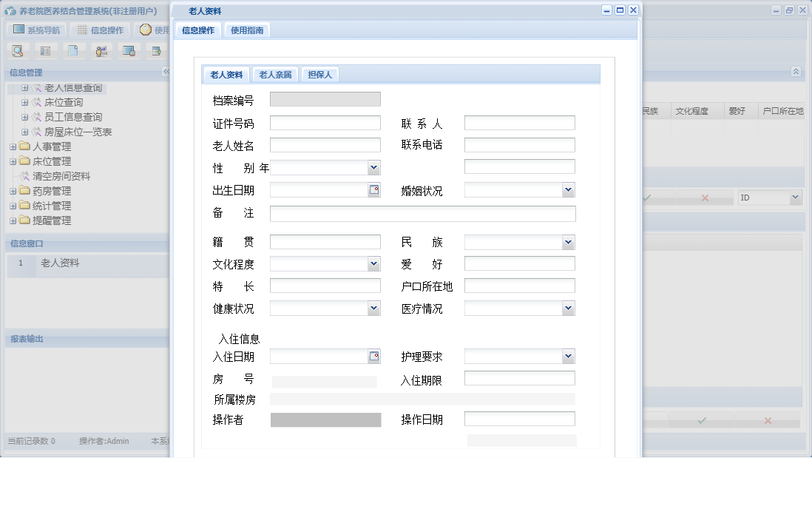Select 清空房间资料 in the sidebar
812x529 pixels.
pos(52,176)
